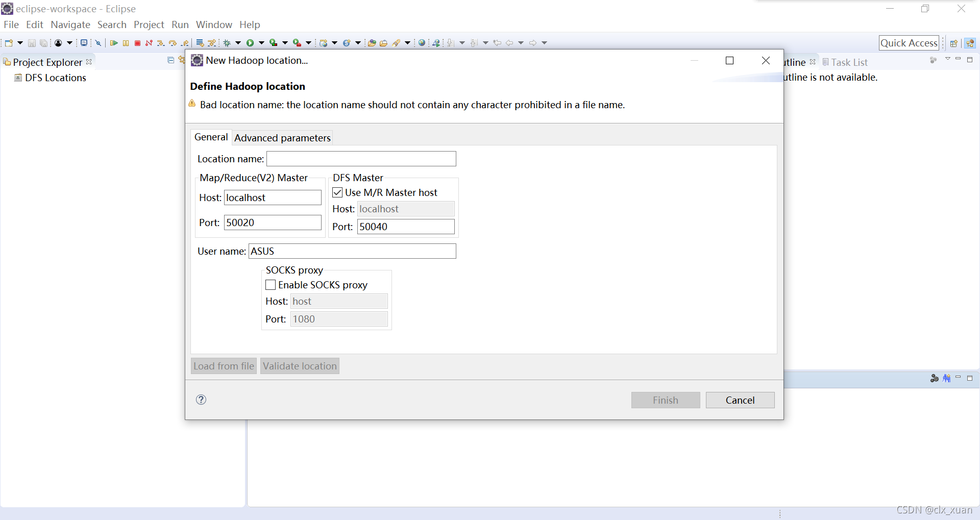Click Map/Reduce Master Port field 50020
This screenshot has width=980, height=520.
273,222
